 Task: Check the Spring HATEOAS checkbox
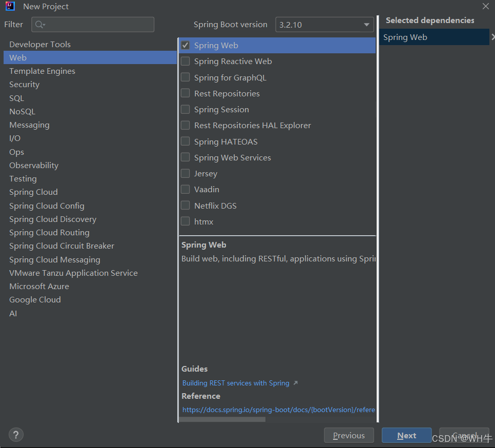click(185, 141)
